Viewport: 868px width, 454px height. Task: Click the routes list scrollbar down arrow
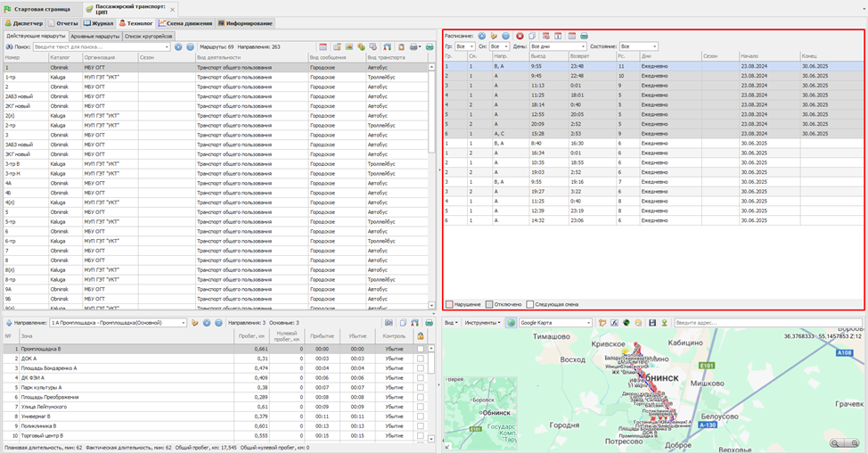[x=432, y=305]
